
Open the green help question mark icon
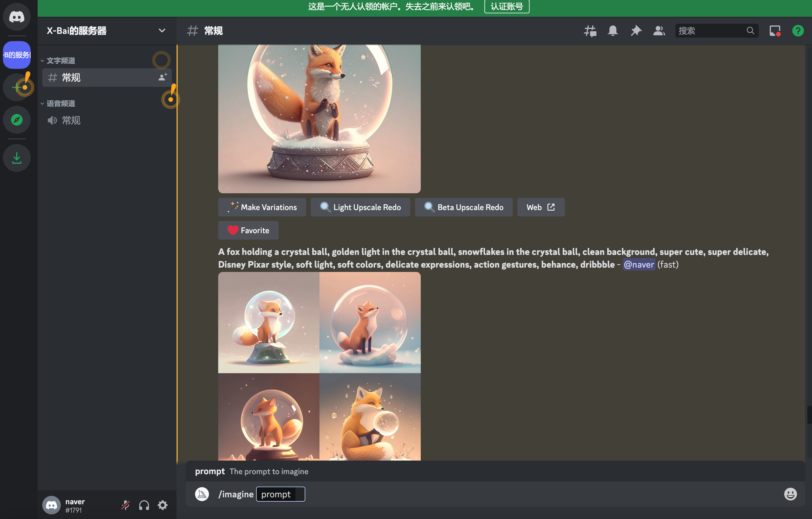(x=798, y=31)
